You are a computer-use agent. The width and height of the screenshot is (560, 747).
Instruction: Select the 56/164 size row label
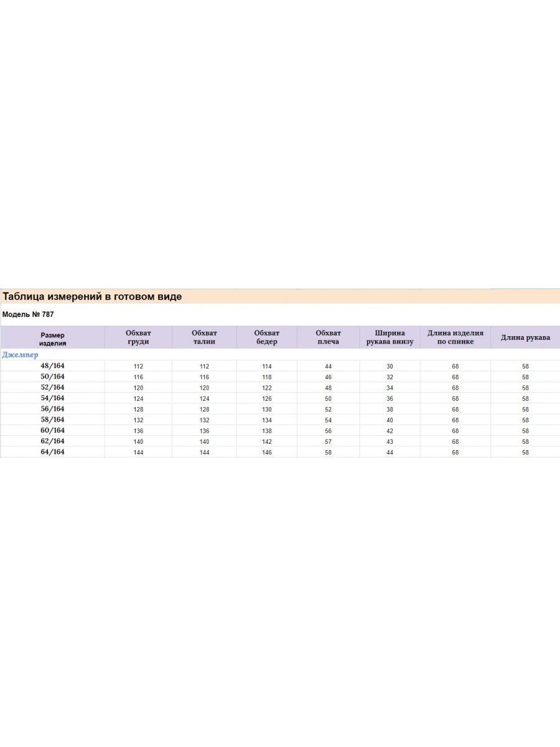pos(52,409)
